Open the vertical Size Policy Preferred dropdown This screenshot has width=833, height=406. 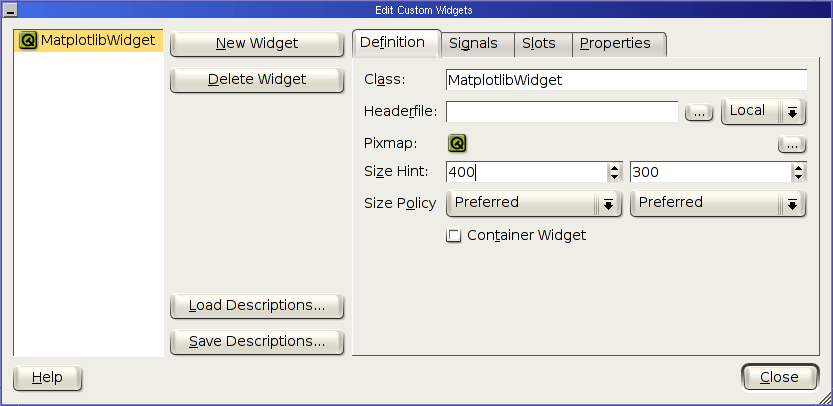pyautogui.click(x=718, y=204)
